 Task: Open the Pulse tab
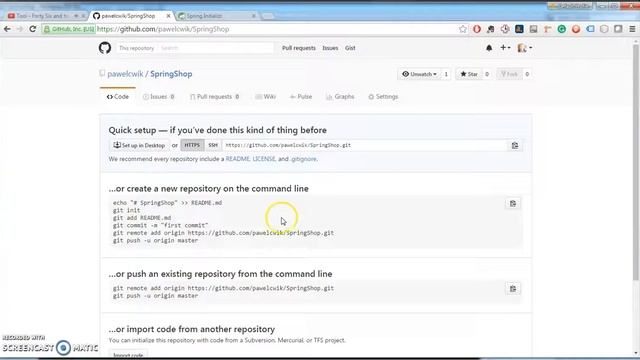point(301,97)
